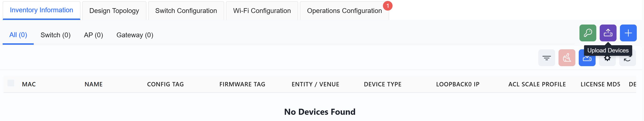The height and width of the screenshot is (121, 644).
Task: Go to Wi-Fi Configuration tab
Action: (262, 11)
